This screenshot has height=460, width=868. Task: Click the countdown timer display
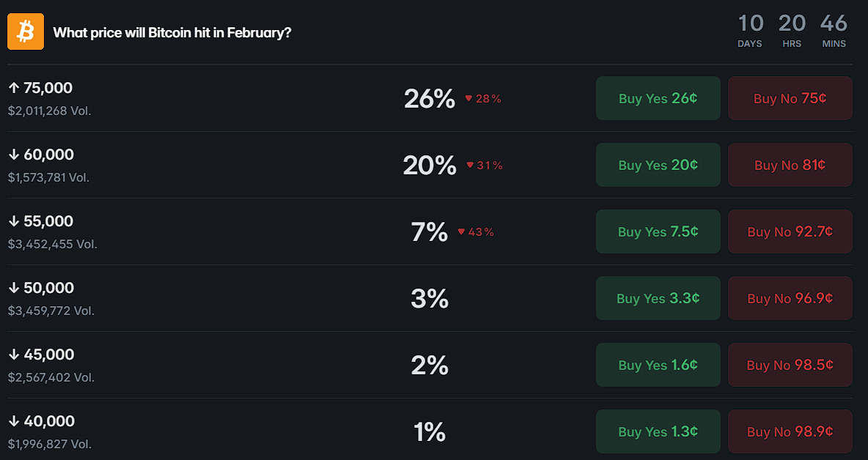[792, 31]
